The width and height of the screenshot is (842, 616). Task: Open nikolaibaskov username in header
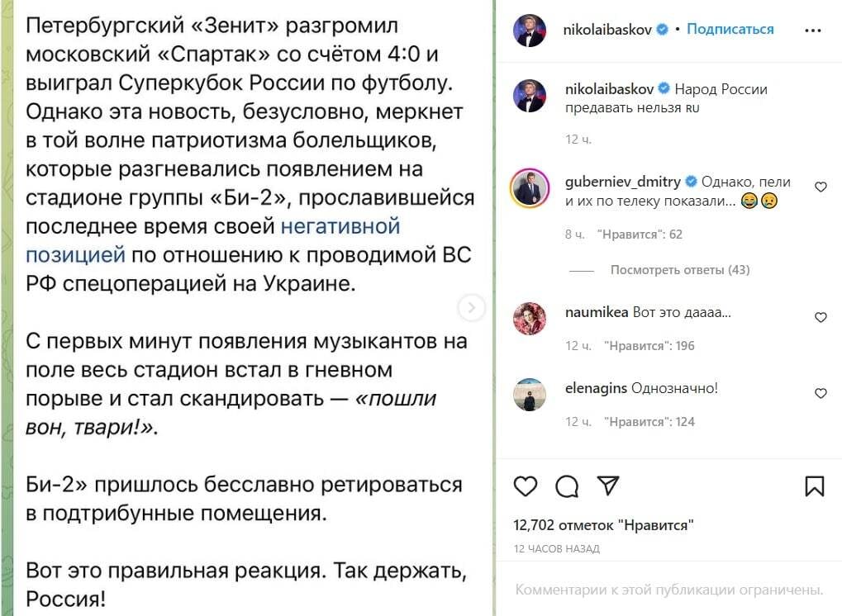click(608, 30)
